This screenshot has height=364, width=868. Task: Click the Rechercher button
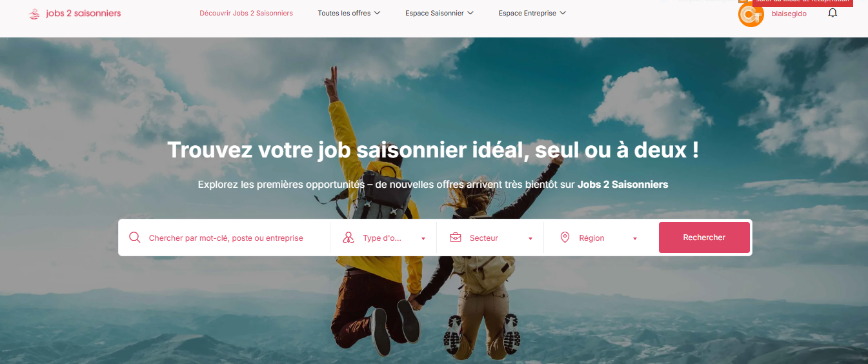(x=704, y=238)
